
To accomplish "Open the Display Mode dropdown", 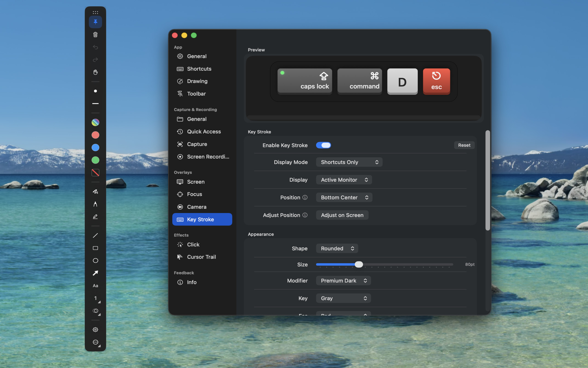I will pos(349,162).
